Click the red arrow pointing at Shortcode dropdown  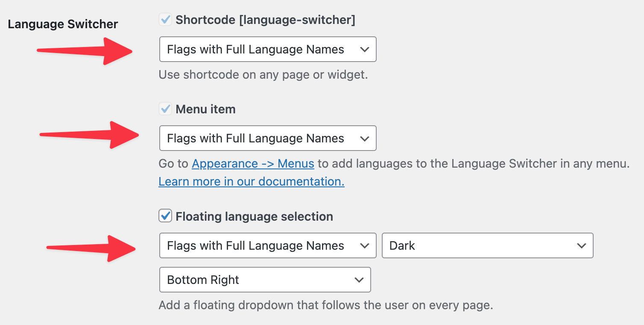pos(85,51)
